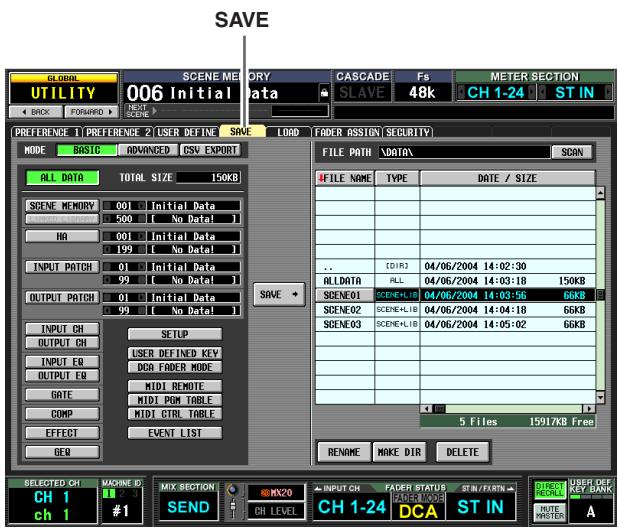The image size is (618, 531).
Task: Open the FADER ASSIGN tab
Action: pos(347,132)
